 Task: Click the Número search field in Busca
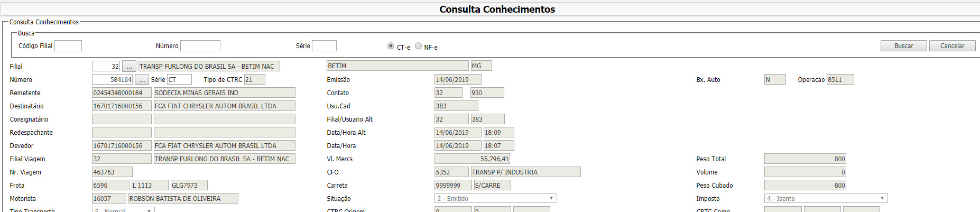click(x=200, y=46)
